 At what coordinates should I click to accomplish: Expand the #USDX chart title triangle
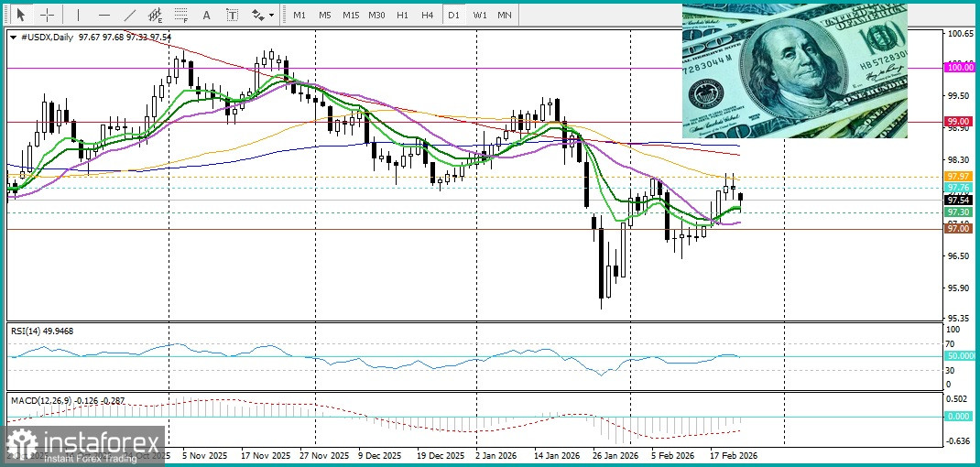click(13, 38)
